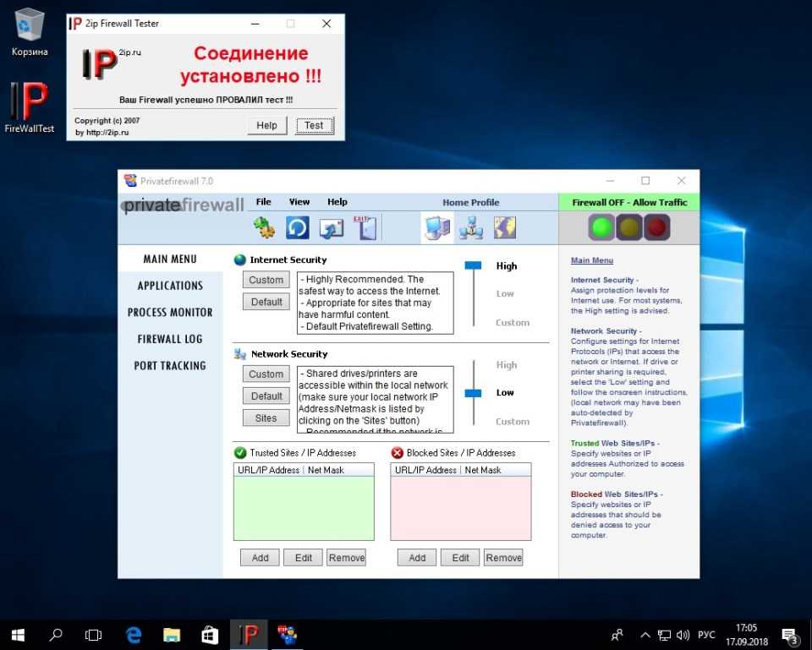This screenshot has width=812, height=650.
Task: Select the Home Profile computer icon
Action: click(437, 227)
